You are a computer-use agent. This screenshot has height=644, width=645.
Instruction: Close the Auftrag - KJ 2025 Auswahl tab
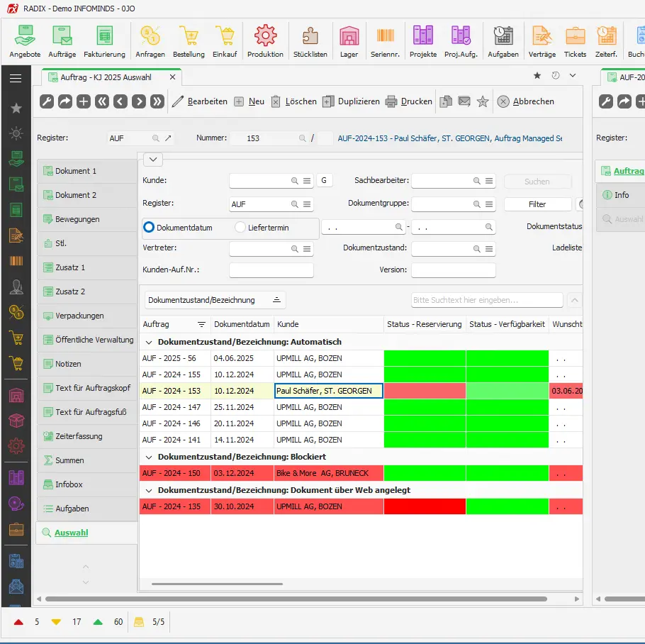click(x=173, y=77)
